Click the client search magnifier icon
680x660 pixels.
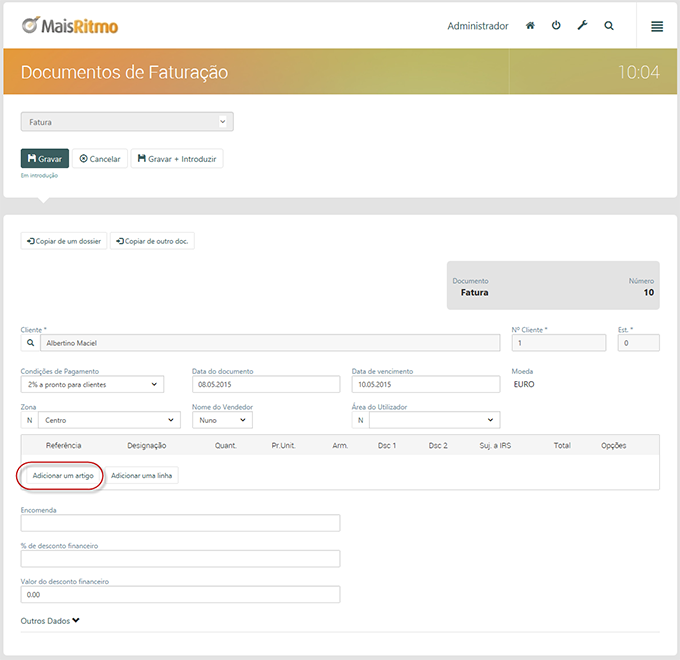30,343
